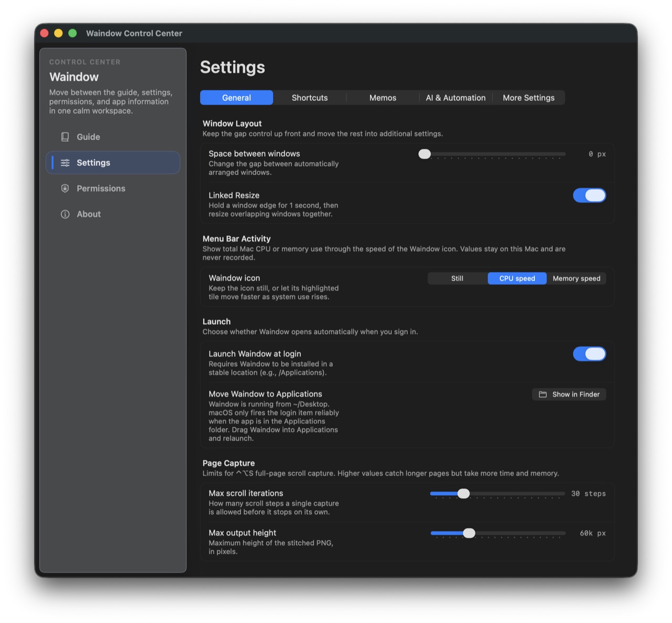
Task: Click the folder icon in Show in Finder
Action: click(x=543, y=394)
